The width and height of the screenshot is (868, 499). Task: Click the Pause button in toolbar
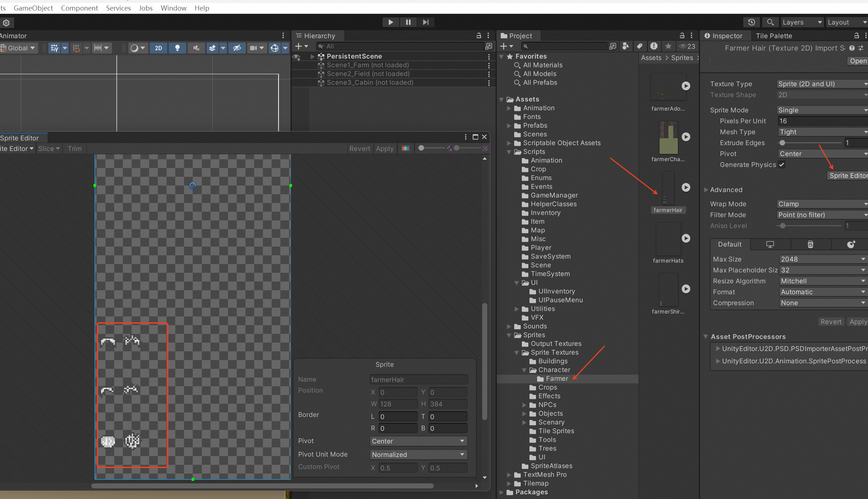[408, 22]
